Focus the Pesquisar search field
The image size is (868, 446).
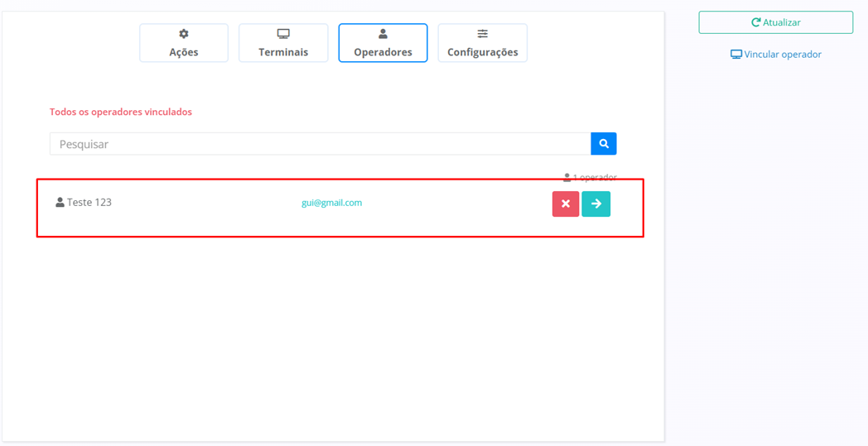point(320,144)
